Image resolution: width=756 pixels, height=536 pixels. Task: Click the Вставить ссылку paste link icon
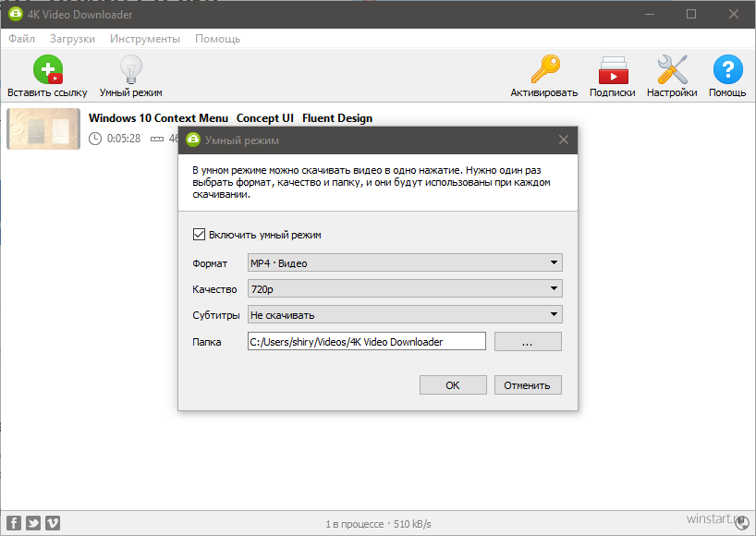tap(48, 69)
